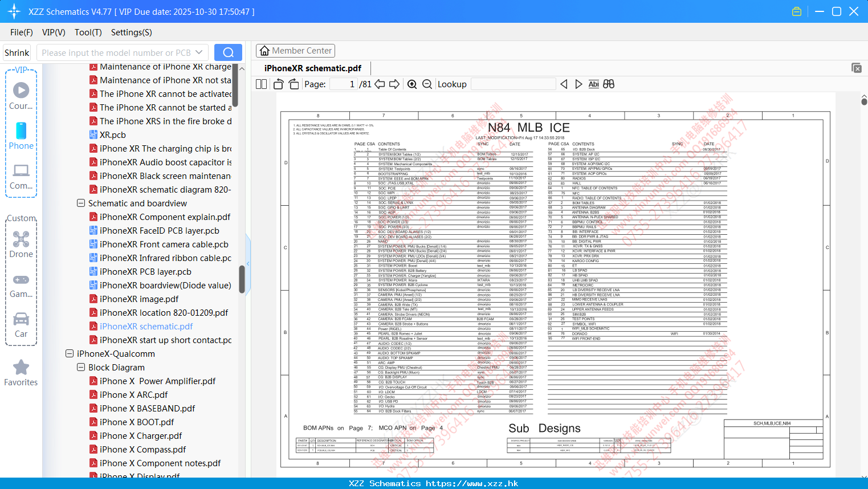Collapse the left panel splitter handle

point(248,264)
